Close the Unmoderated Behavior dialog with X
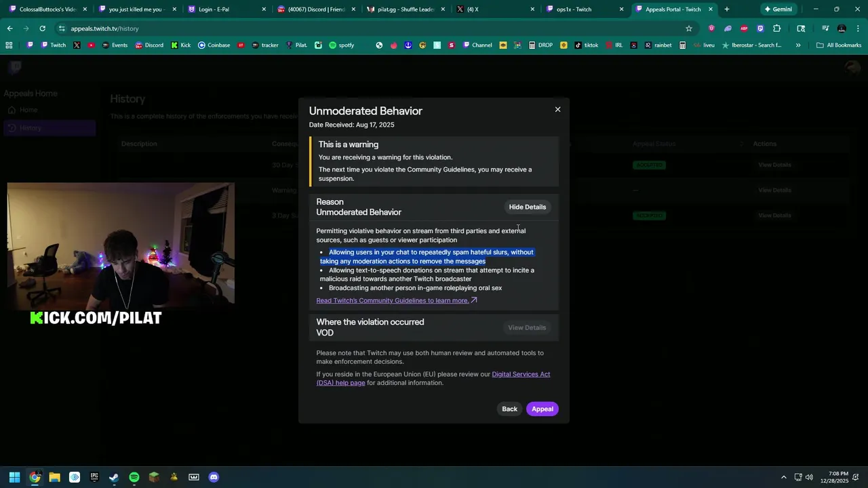 coord(557,109)
